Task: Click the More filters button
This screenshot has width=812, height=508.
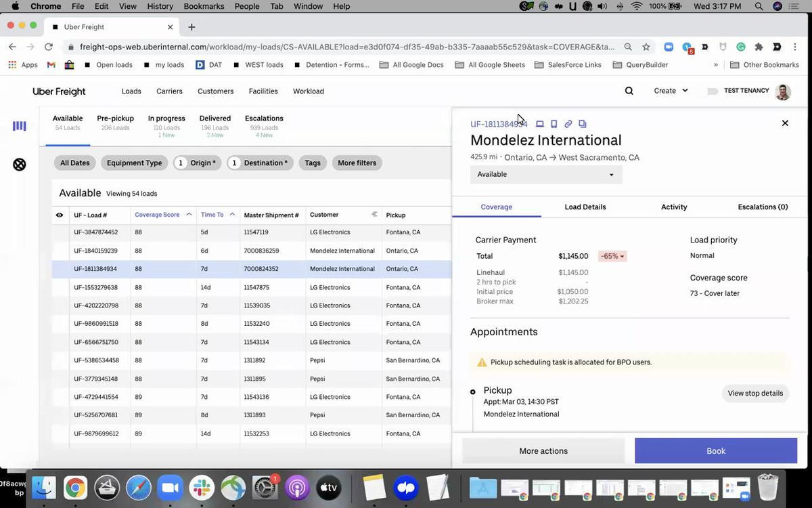Action: 357,163
